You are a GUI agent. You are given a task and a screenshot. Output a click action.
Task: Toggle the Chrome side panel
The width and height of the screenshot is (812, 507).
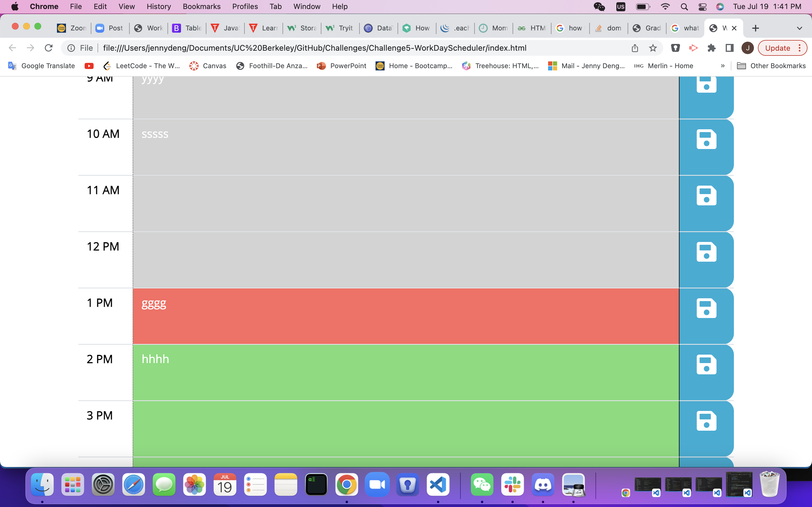[x=729, y=48]
